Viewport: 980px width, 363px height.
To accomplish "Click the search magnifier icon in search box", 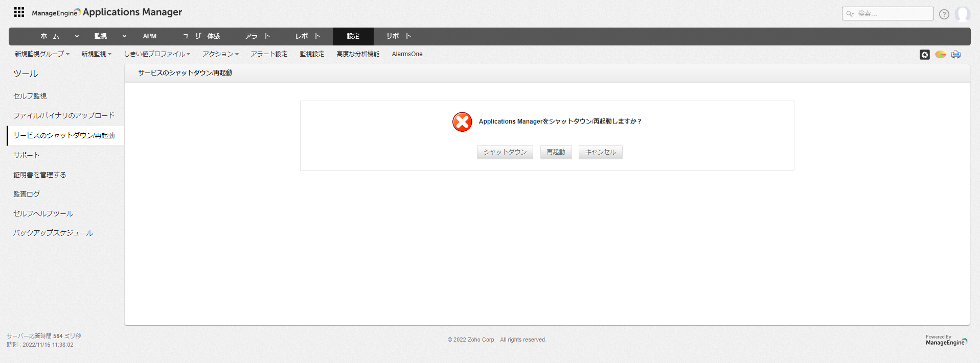I will (x=850, y=14).
